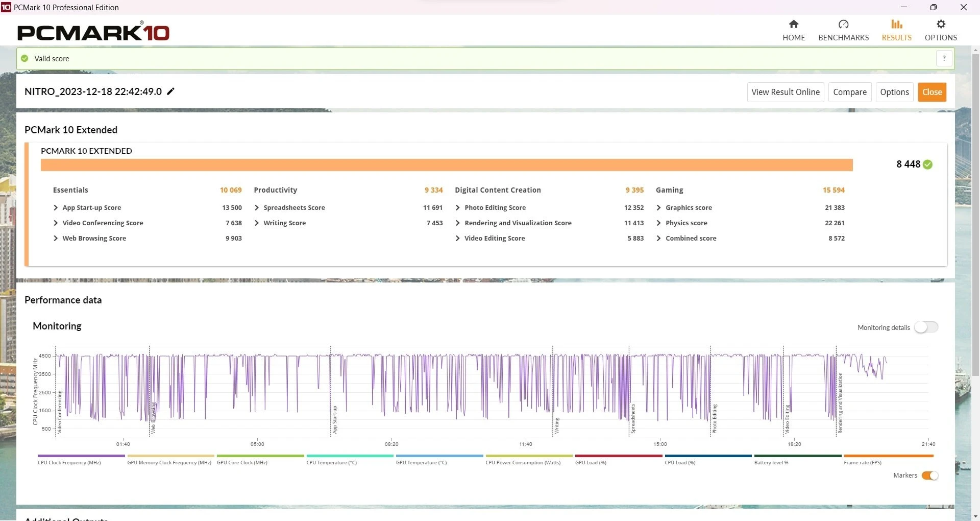Click the Gaming score 15 594
Viewport: 980px width, 521px height.
coord(834,190)
